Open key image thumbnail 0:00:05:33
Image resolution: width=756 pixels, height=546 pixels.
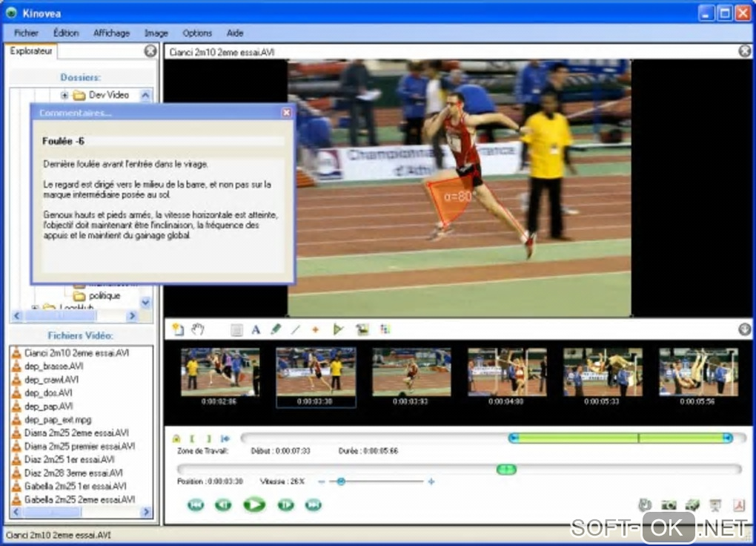[x=603, y=372]
